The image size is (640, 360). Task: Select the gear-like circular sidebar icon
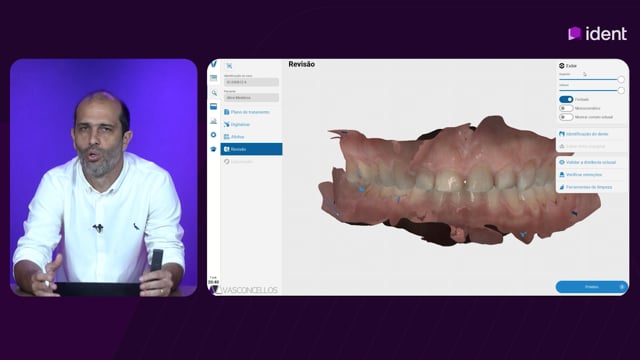pos(213,135)
